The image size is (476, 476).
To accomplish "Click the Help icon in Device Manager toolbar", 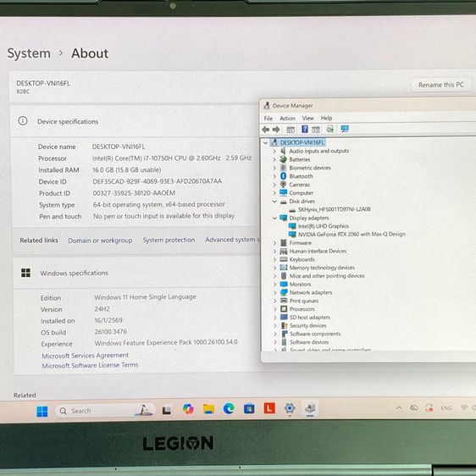I will (304, 130).
